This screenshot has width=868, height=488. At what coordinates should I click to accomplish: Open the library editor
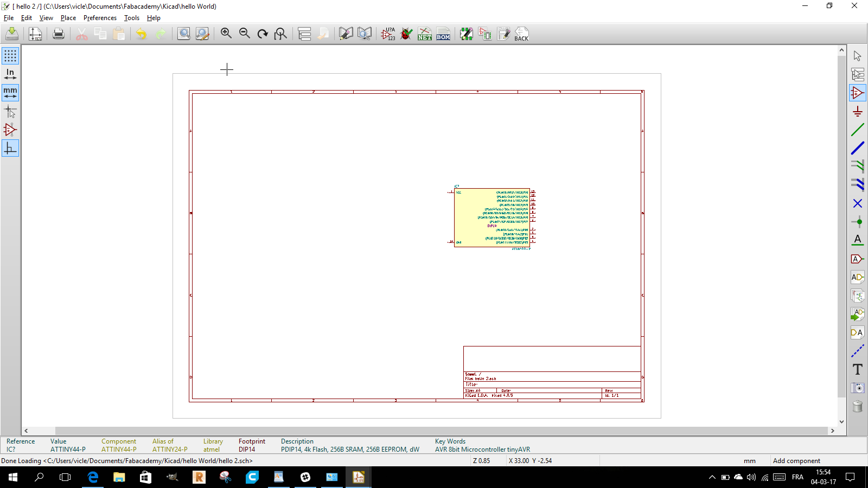pyautogui.click(x=346, y=34)
